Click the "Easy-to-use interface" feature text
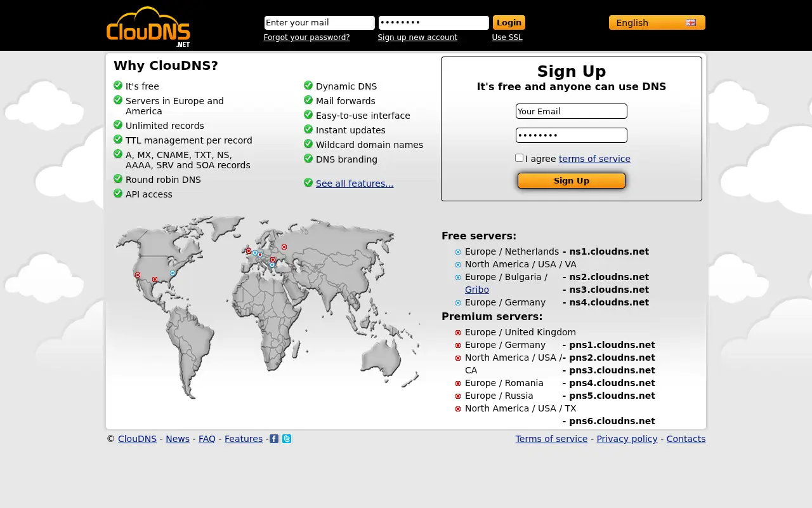 click(363, 116)
